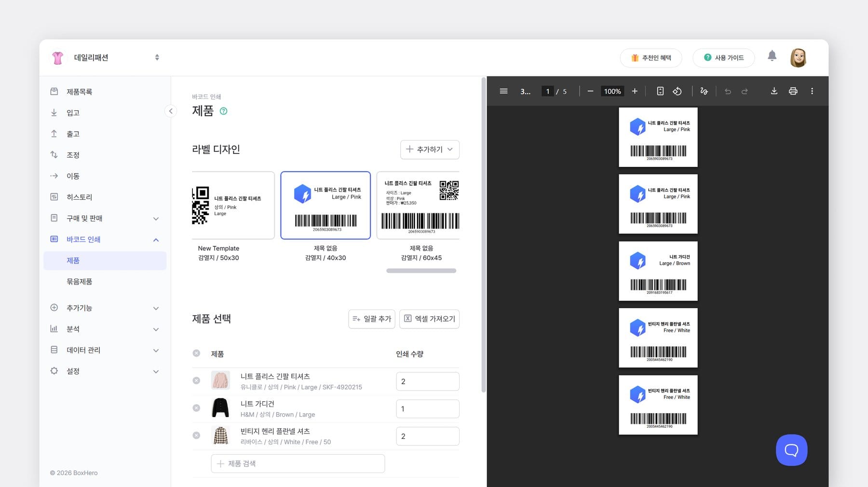Click the print quantity field for 니트 플리스 긴팔 티셔츠
This screenshot has width=868, height=487.
point(427,381)
